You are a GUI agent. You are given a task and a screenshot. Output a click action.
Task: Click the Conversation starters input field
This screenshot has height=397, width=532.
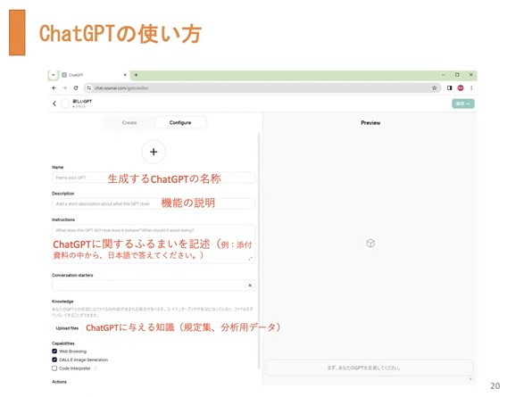click(148, 285)
